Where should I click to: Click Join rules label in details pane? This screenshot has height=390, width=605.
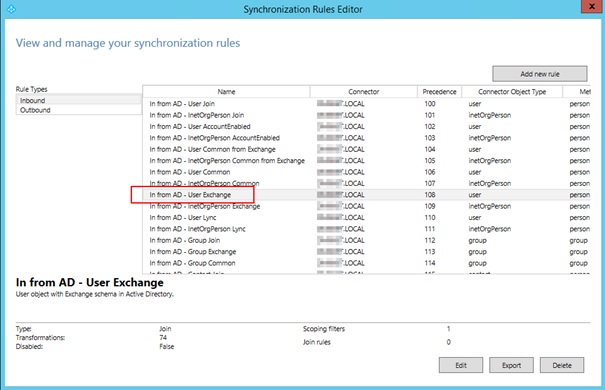(x=317, y=342)
